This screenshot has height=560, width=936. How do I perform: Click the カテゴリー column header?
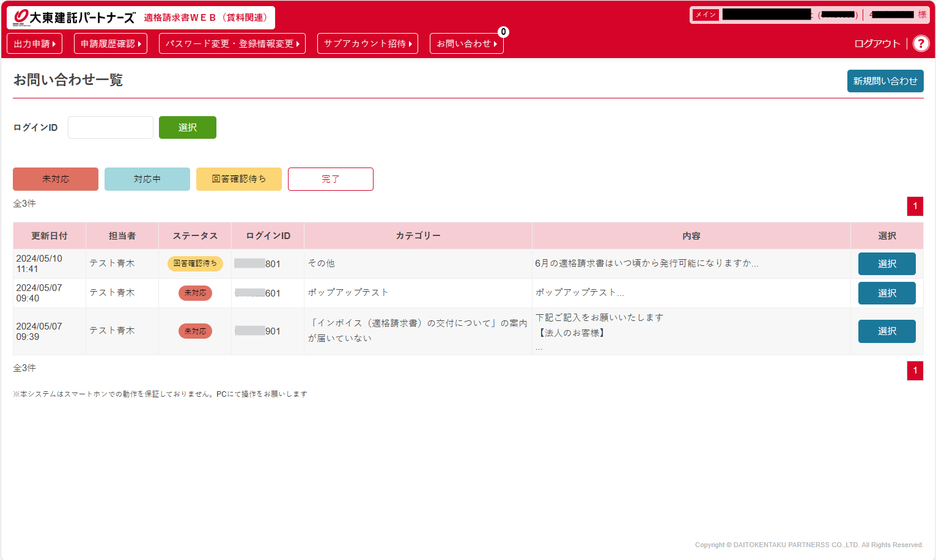[418, 235]
